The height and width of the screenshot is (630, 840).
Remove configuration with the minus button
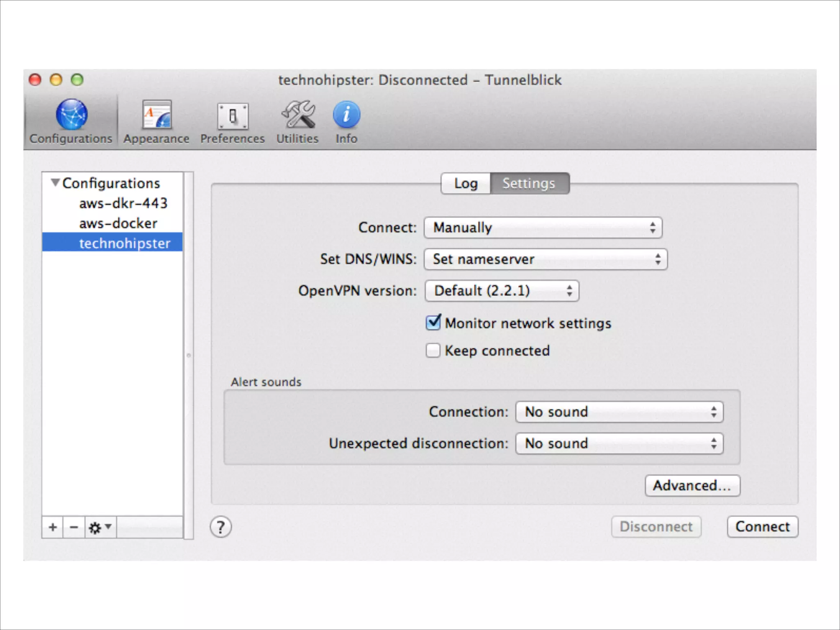74,527
